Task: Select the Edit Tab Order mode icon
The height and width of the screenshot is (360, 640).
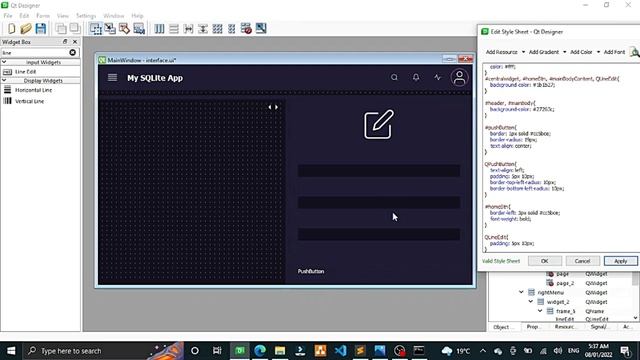Action: click(139, 29)
